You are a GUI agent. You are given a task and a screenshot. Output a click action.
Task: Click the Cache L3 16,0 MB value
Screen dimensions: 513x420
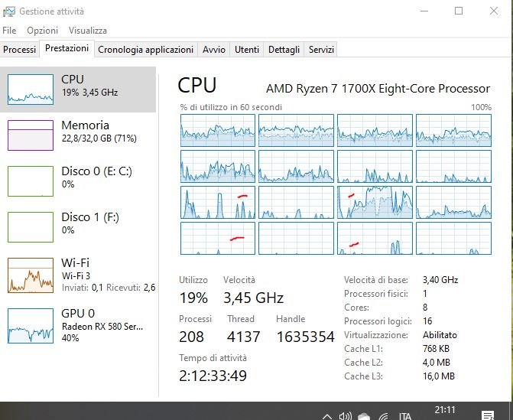coord(439,376)
